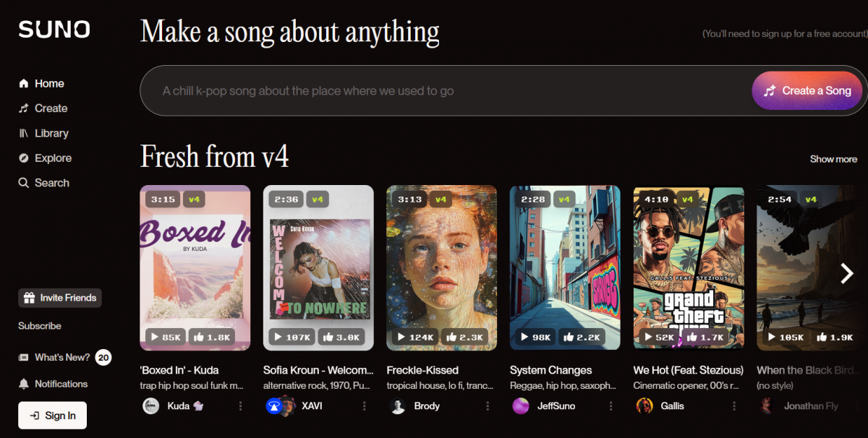Open the What's New updates
Viewport: 868px width, 438px height.
tap(64, 357)
